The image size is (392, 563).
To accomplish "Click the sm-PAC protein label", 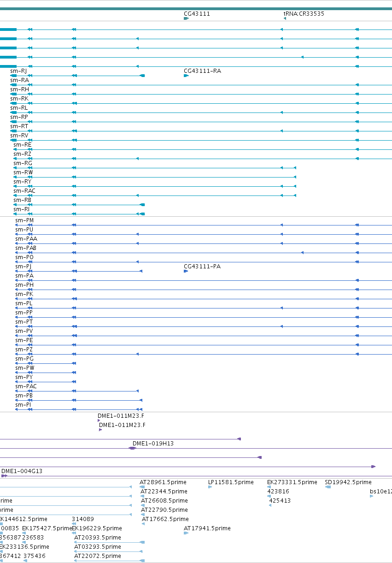I will point(26,386).
